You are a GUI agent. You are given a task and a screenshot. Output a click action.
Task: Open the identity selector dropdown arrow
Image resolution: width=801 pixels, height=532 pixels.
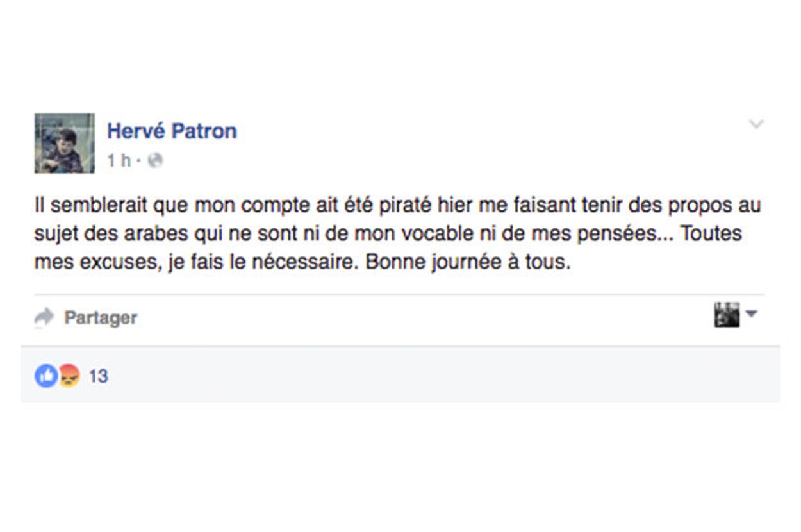(752, 314)
